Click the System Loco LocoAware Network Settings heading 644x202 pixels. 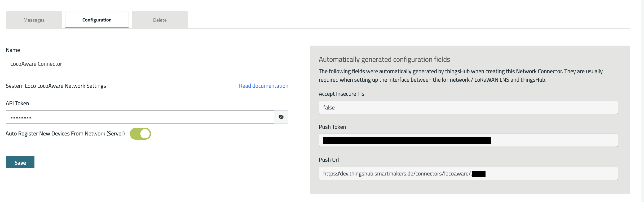tap(56, 86)
